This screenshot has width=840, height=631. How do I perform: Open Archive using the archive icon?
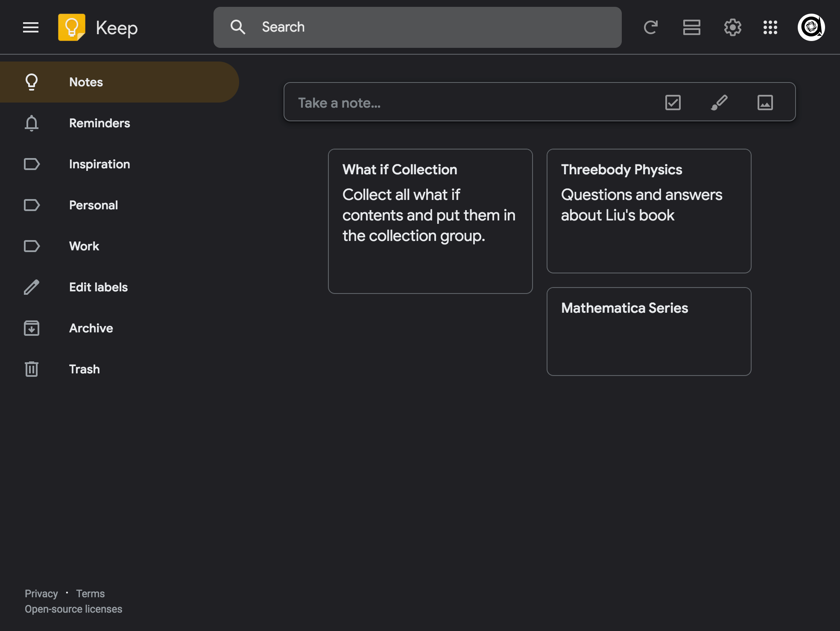click(91, 328)
